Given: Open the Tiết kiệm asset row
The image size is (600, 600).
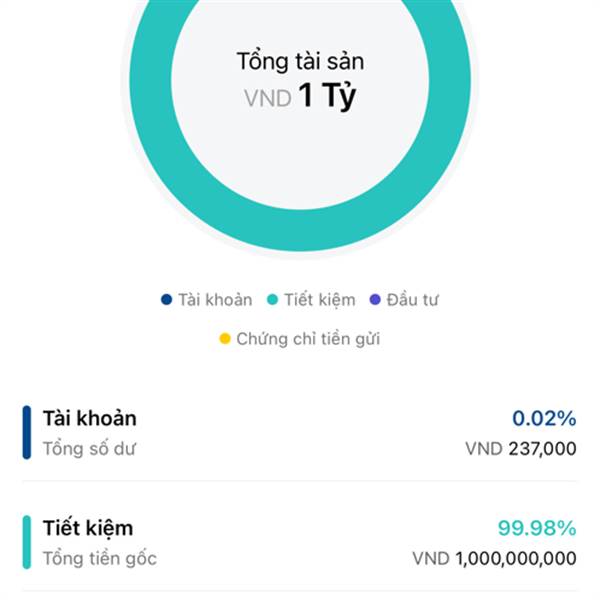Looking at the screenshot, I should [300, 543].
